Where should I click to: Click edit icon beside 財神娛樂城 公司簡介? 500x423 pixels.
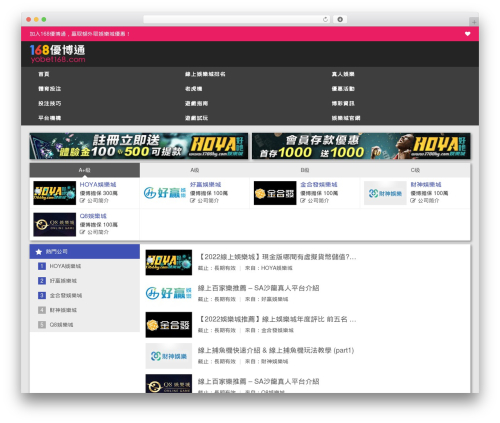413,200
